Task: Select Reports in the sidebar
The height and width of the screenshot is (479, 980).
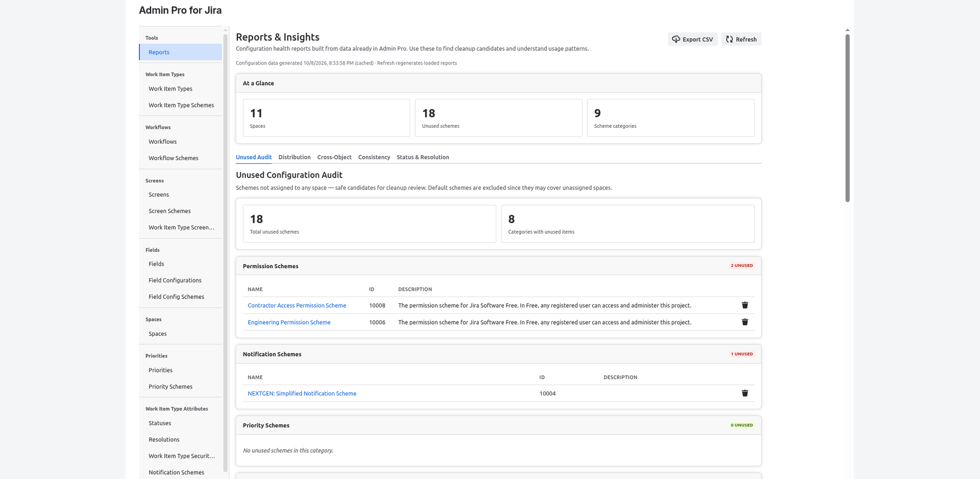Action: point(181,52)
